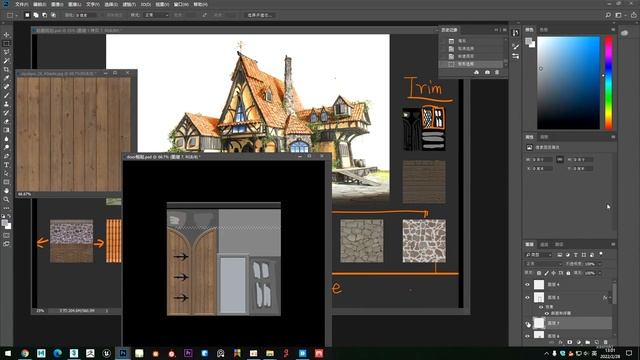The width and height of the screenshot is (640, 360).
Task: Click the create new layer icon
Action: 597,342
